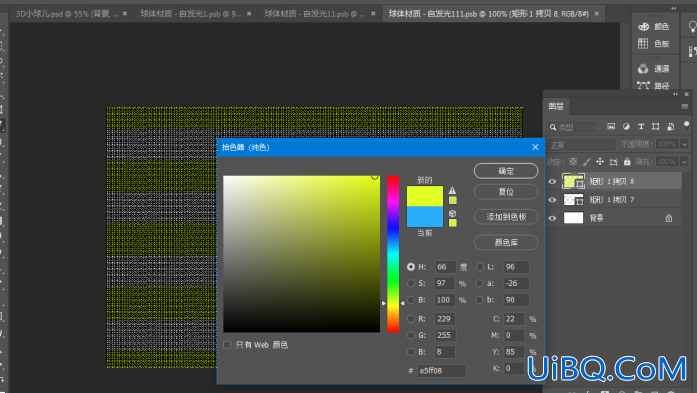Open the 不透明度 opacity slider arrow
The width and height of the screenshot is (697, 393).
[x=684, y=144]
